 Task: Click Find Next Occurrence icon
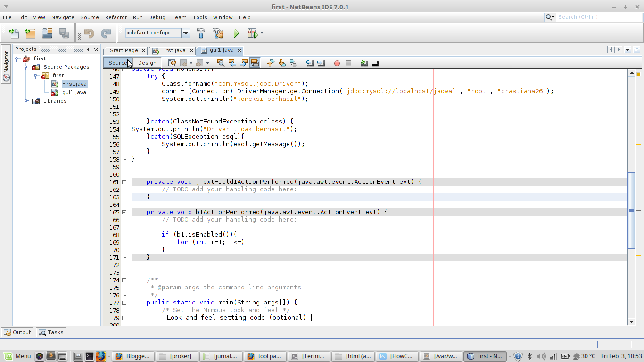click(243, 63)
